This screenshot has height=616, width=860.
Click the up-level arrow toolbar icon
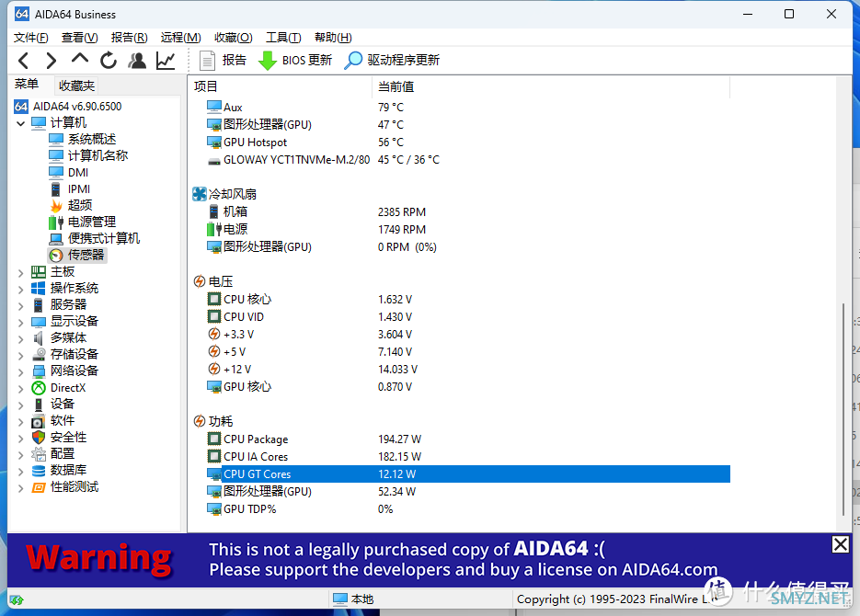click(79, 58)
